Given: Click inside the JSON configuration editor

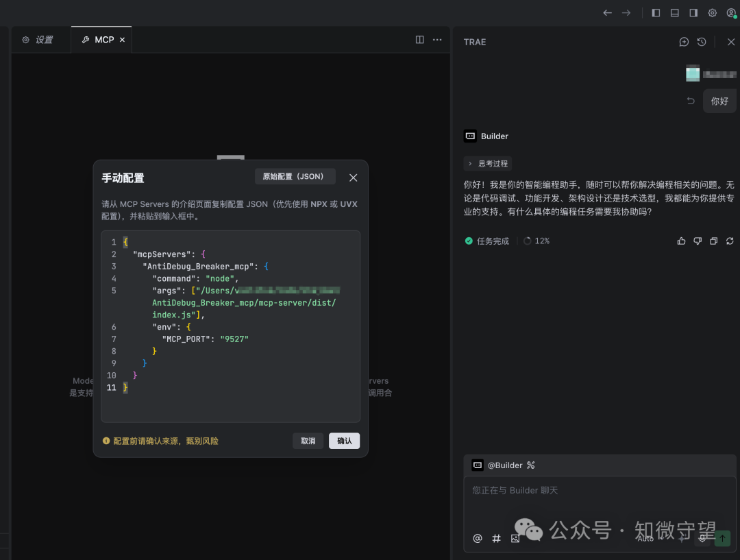Looking at the screenshot, I should (x=230, y=326).
